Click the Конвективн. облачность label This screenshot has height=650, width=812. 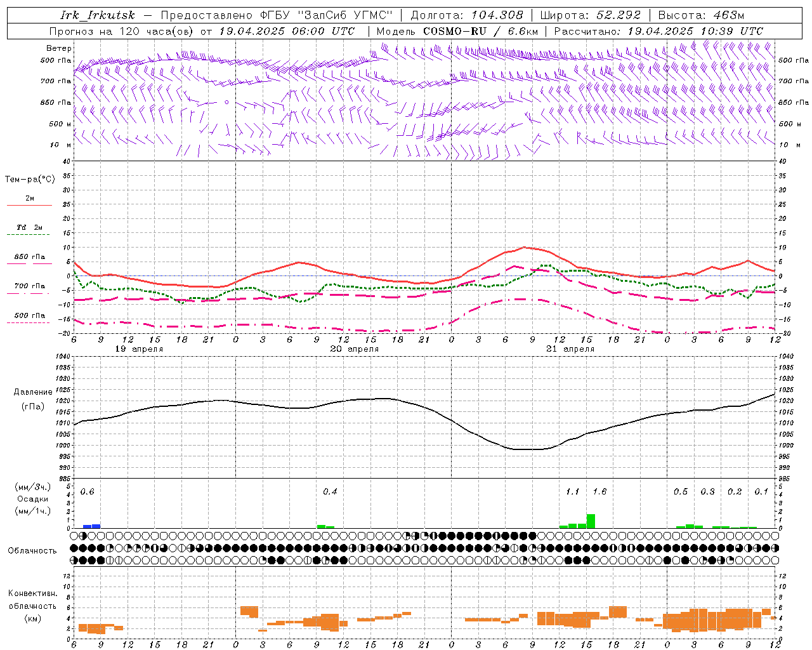pos(32,600)
